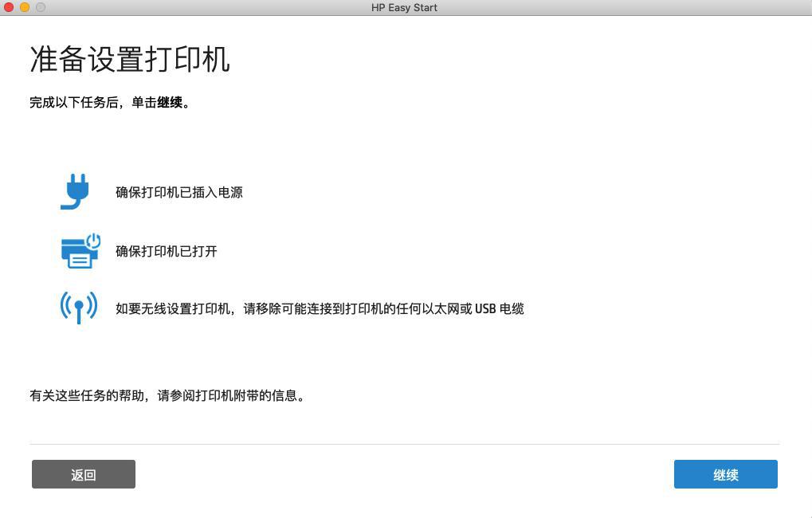This screenshot has height=518, width=812.
Task: Click the horizontal divider above the buttons
Action: tap(405, 444)
